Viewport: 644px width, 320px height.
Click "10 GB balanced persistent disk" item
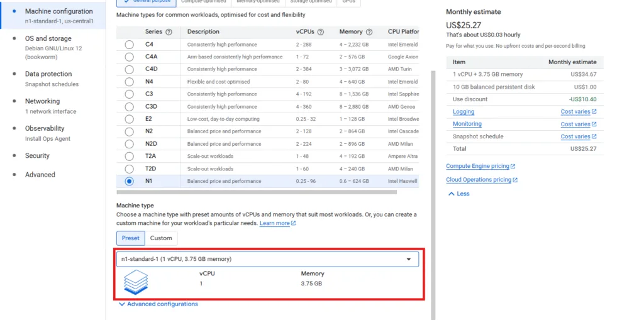(494, 87)
